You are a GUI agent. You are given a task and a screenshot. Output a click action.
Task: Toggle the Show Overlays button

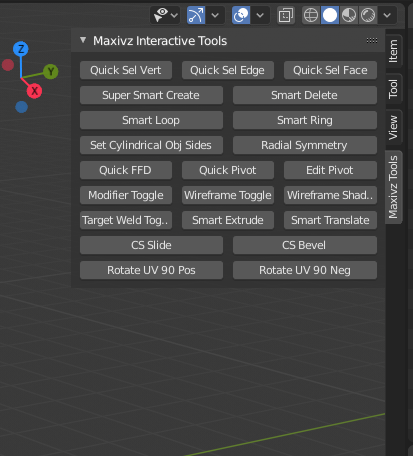tap(241, 15)
